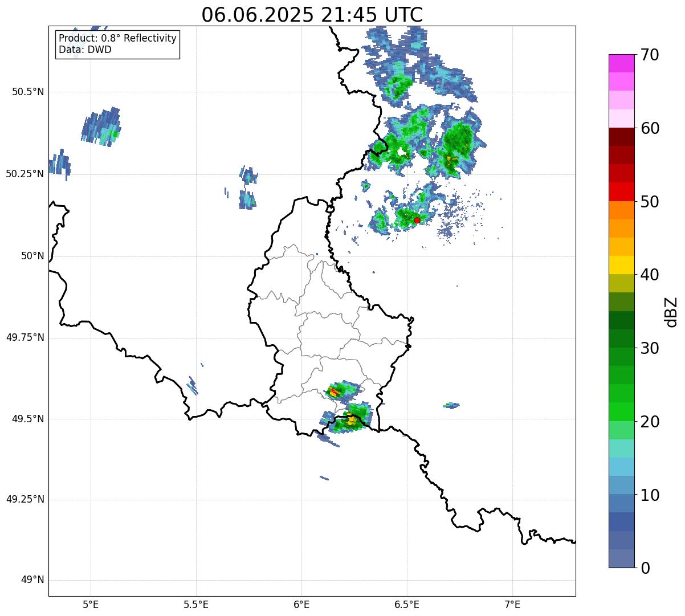Click the 49°N latitude label
Image resolution: width=685 pixels, height=616 pixels.
32,580
